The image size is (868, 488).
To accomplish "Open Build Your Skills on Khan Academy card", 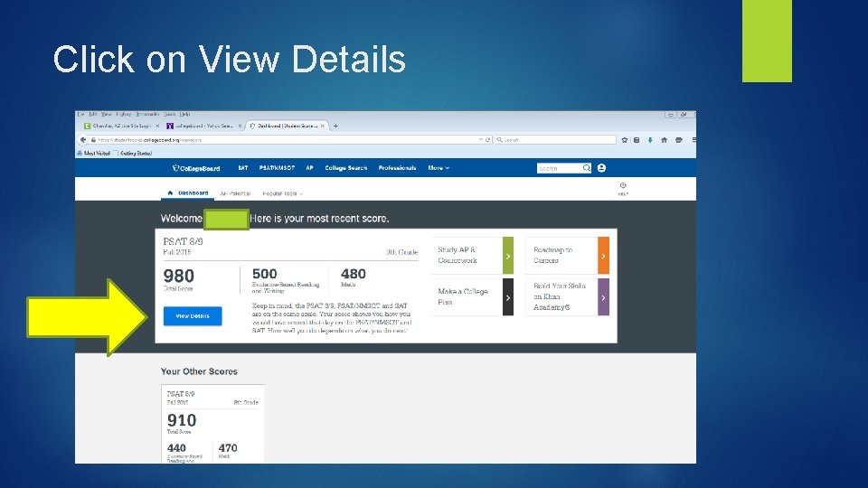I will pos(567,297).
